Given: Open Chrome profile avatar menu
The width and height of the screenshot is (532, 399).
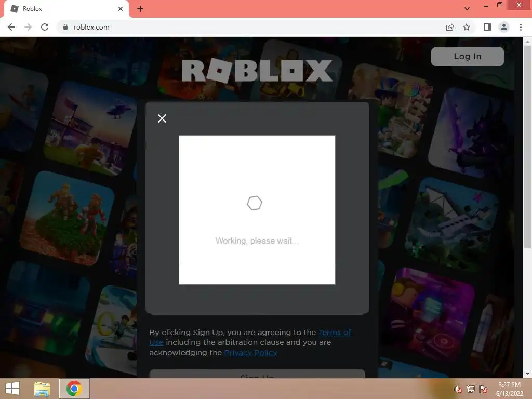Looking at the screenshot, I should [x=504, y=27].
